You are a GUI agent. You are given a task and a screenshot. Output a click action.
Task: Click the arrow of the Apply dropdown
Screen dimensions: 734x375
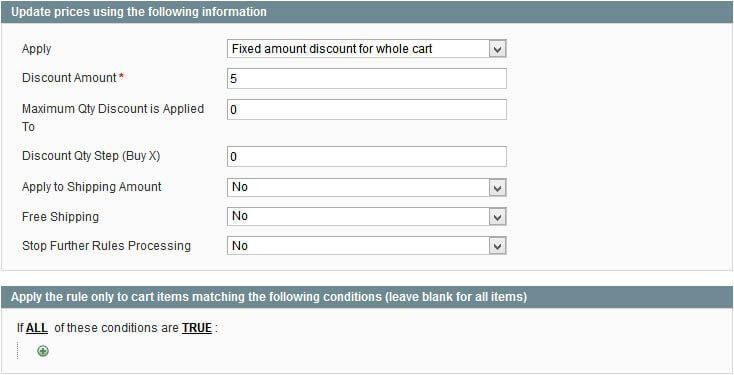497,49
